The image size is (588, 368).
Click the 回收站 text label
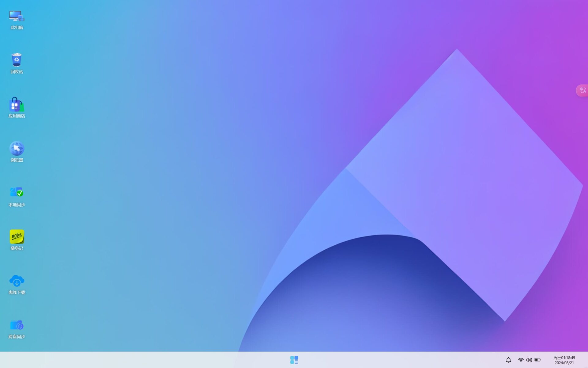point(17,72)
